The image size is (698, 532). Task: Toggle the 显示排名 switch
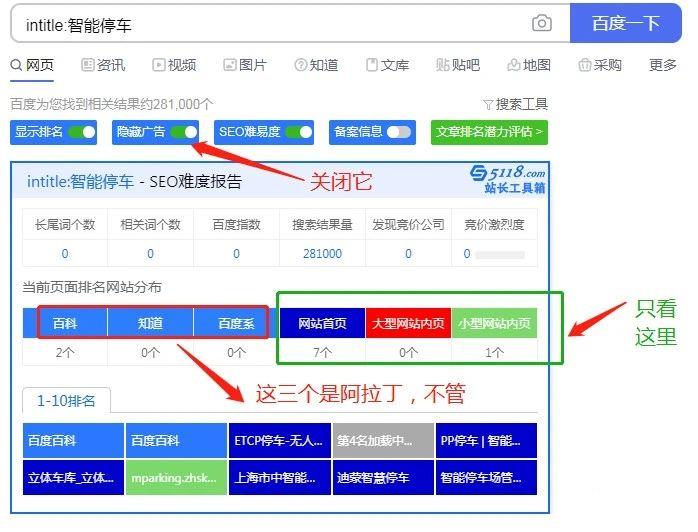point(81,132)
